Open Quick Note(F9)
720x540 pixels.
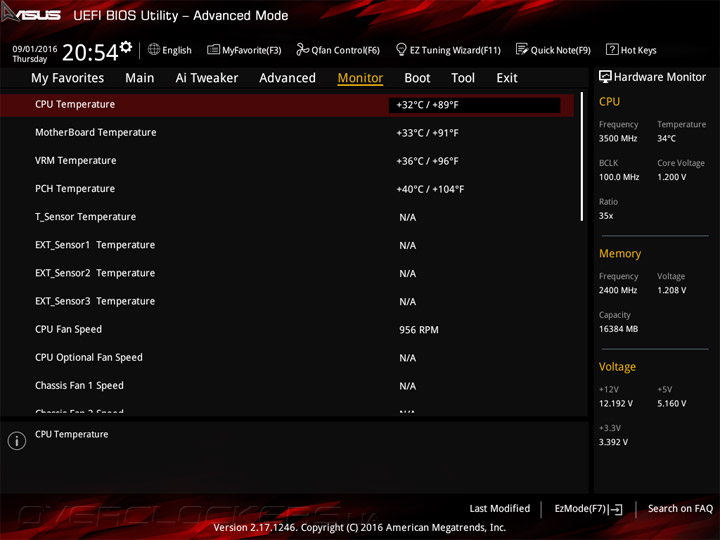click(561, 50)
